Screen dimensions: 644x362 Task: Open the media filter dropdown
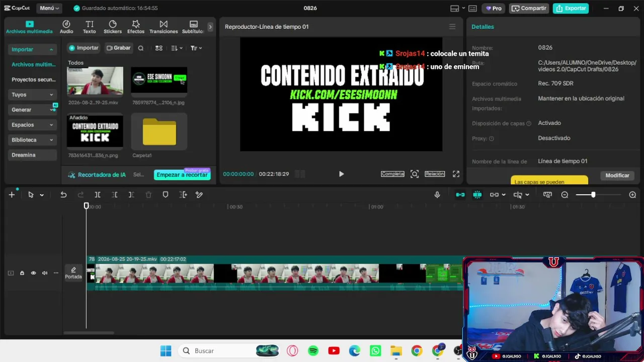click(196, 48)
